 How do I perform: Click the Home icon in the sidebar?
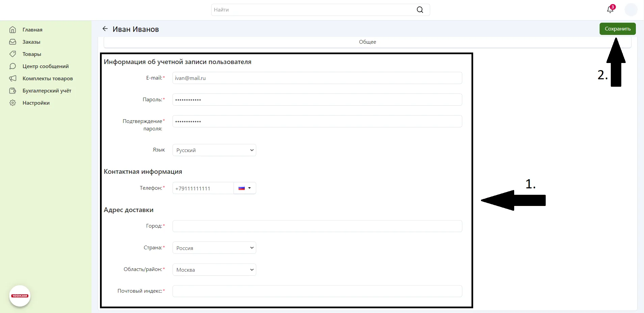coord(13,30)
